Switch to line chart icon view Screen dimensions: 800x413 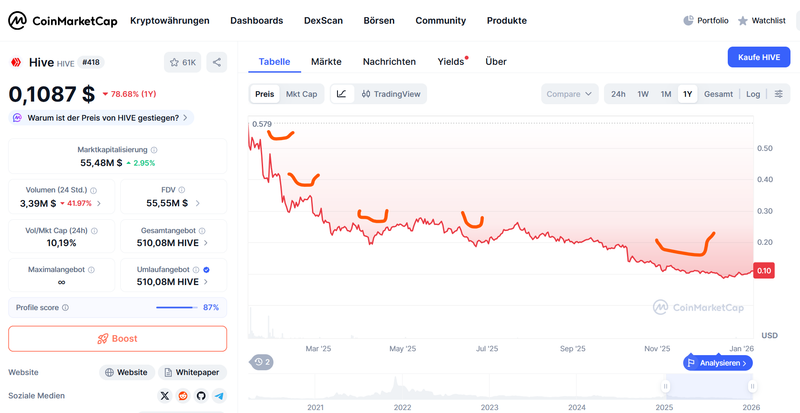pyautogui.click(x=342, y=94)
